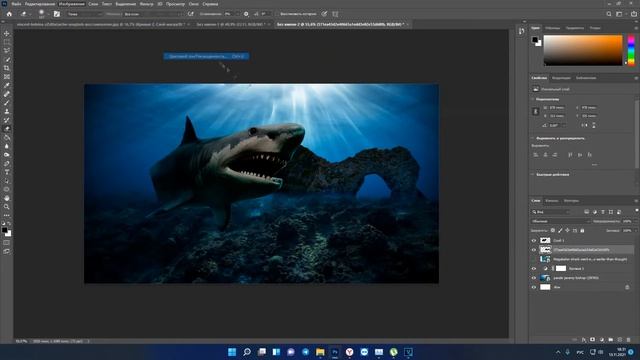Open the Заливка fill slider arrow
The image size is (640, 360).
point(635,231)
